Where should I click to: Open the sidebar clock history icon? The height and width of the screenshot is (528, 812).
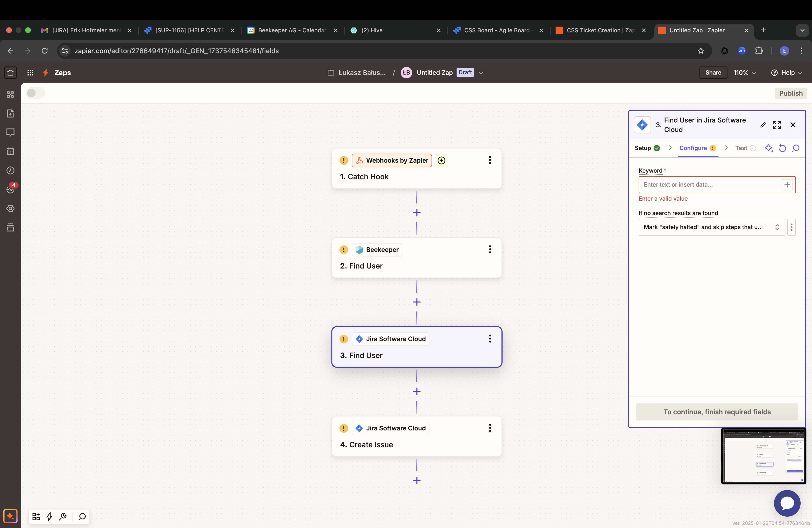pyautogui.click(x=10, y=170)
